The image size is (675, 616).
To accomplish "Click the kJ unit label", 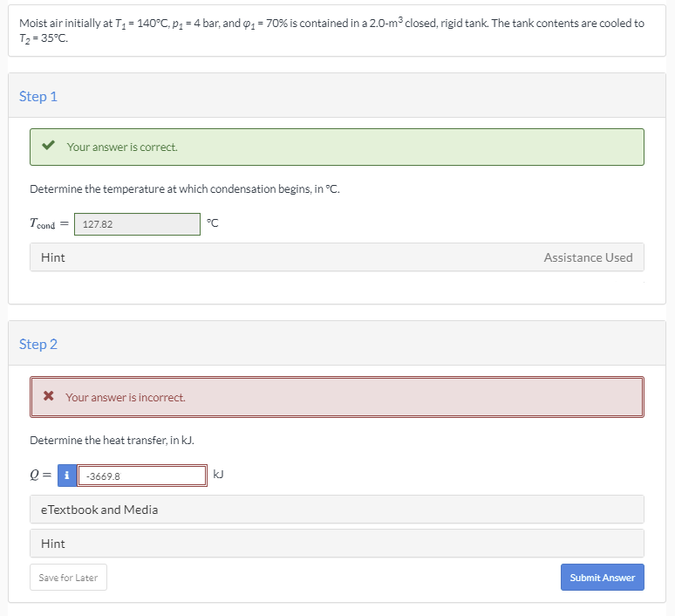I will [x=219, y=475].
